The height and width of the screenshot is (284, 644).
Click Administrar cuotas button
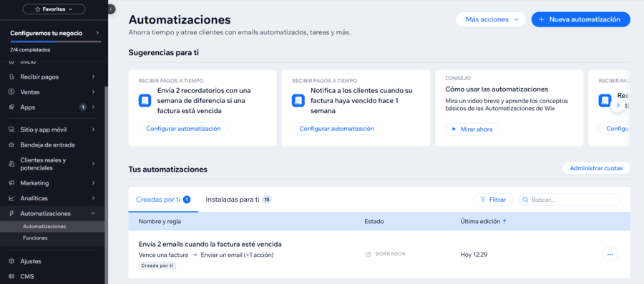coord(596,168)
